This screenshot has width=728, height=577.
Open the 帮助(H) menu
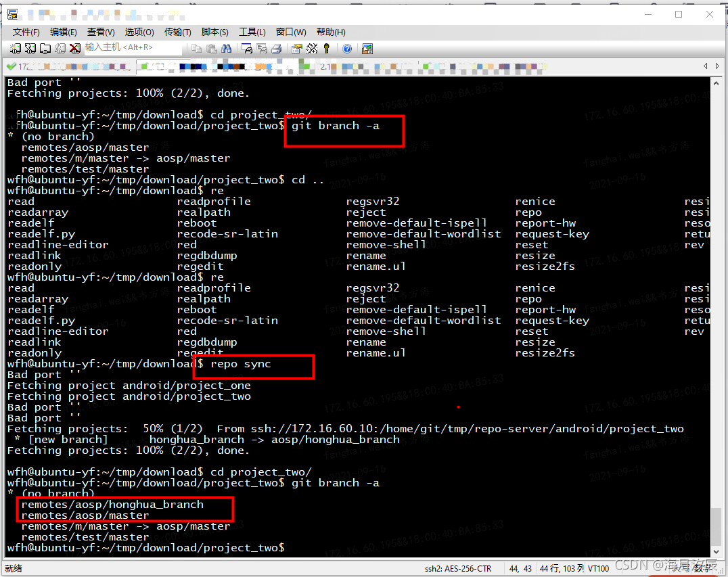point(331,32)
